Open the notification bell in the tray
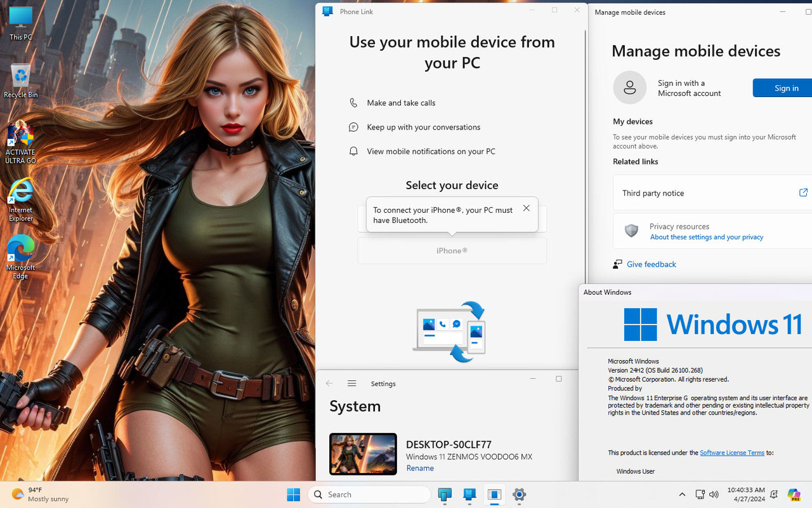The image size is (812, 508). click(774, 494)
